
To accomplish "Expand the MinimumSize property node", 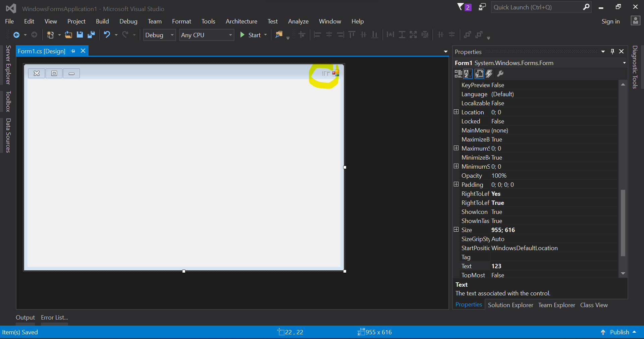I will pos(456,166).
